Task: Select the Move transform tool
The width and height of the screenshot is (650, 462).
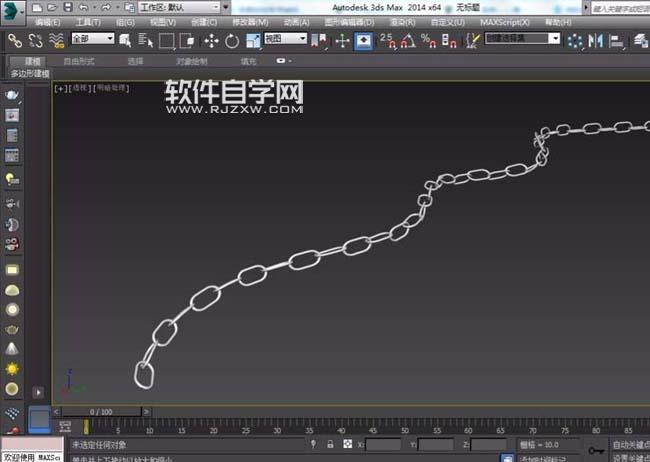Action: (x=212, y=41)
